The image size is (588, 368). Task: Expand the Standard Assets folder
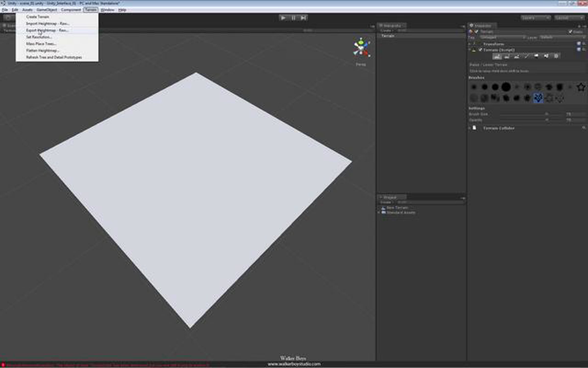[379, 212]
